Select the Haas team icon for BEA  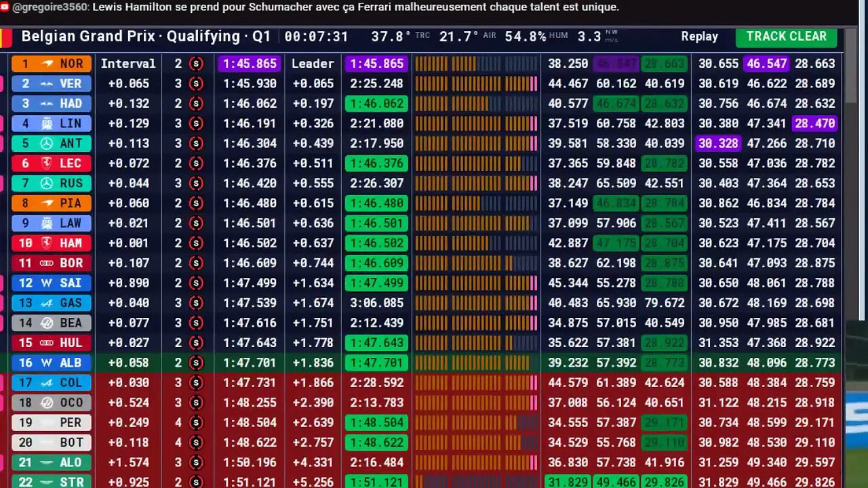point(47,323)
